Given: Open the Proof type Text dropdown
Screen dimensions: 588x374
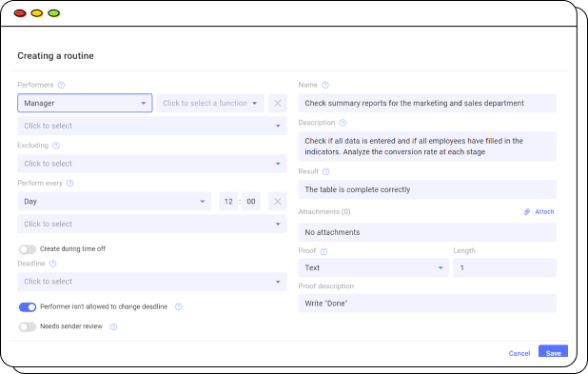Looking at the screenshot, I should click(x=374, y=267).
